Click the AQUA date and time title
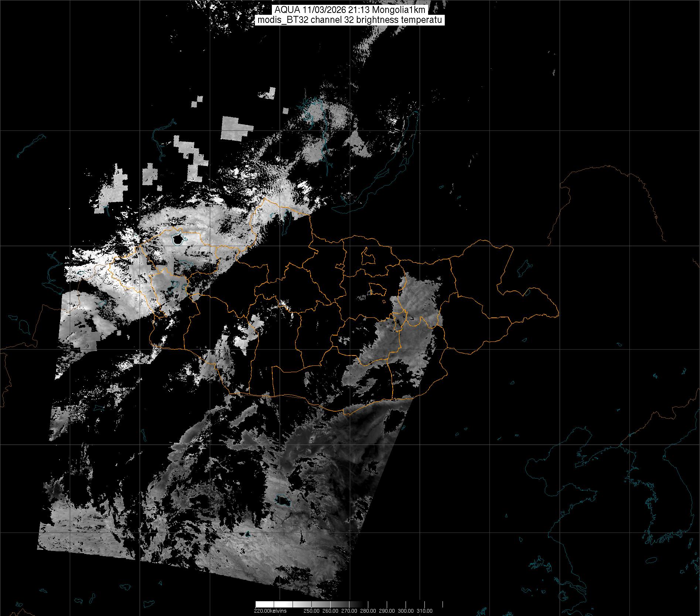Viewport: 700px width, 616px height. pos(349,10)
